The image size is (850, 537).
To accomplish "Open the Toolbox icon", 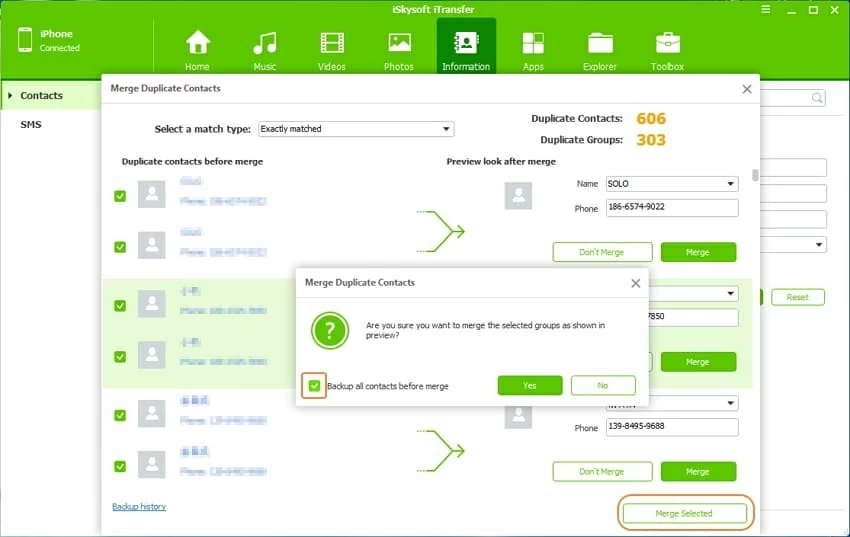I will pos(667,44).
